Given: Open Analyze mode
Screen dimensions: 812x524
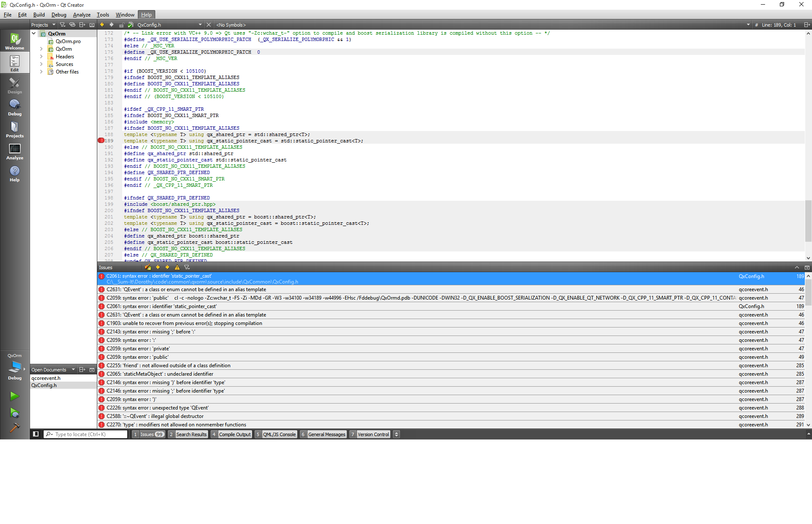Looking at the screenshot, I should (15, 151).
